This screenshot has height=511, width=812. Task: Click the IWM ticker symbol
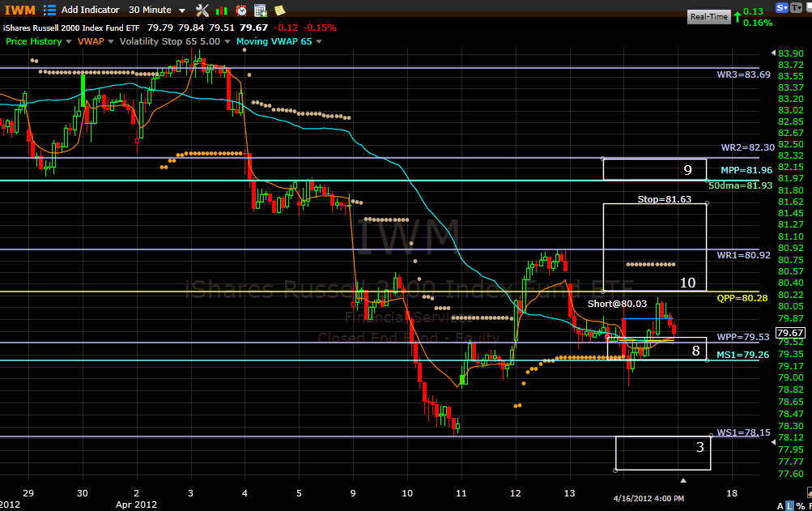pos(20,10)
